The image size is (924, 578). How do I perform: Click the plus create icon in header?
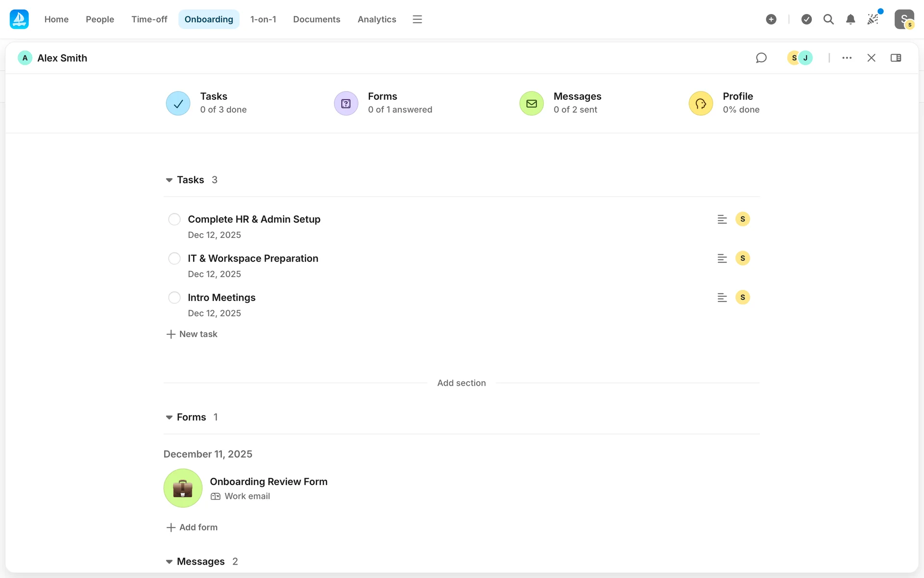771,19
